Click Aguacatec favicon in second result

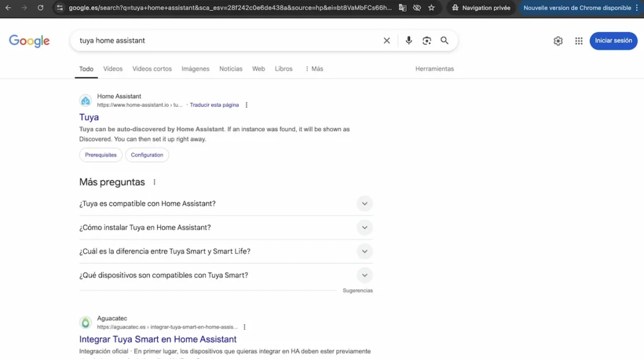pos(86,323)
